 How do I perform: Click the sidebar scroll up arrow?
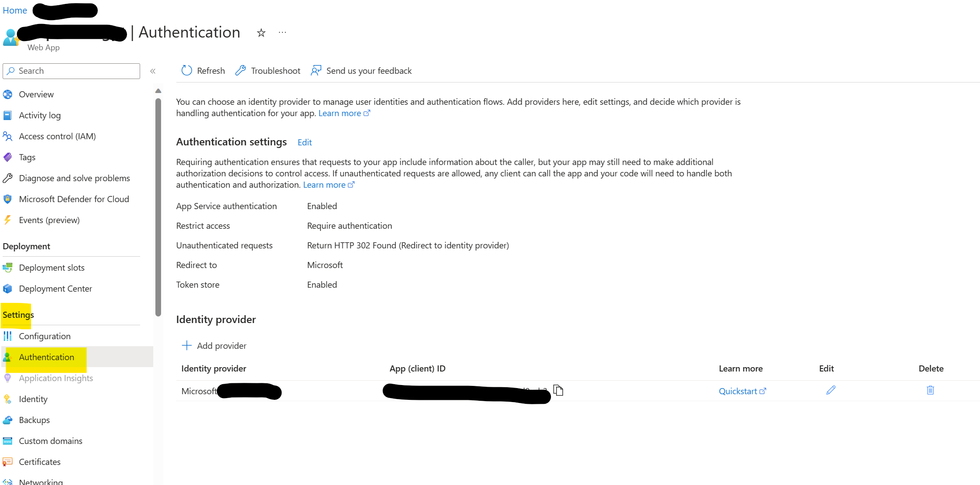click(x=158, y=91)
